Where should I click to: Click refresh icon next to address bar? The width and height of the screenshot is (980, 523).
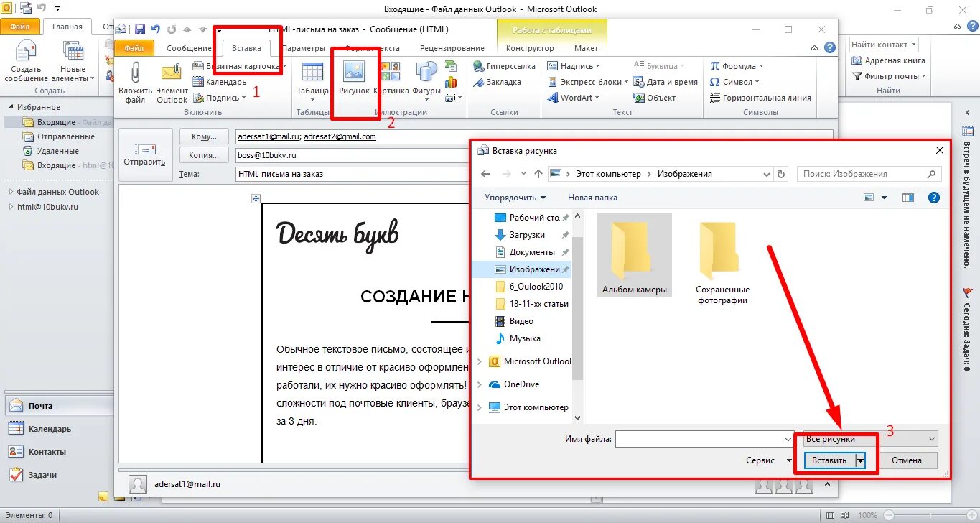pos(782,174)
